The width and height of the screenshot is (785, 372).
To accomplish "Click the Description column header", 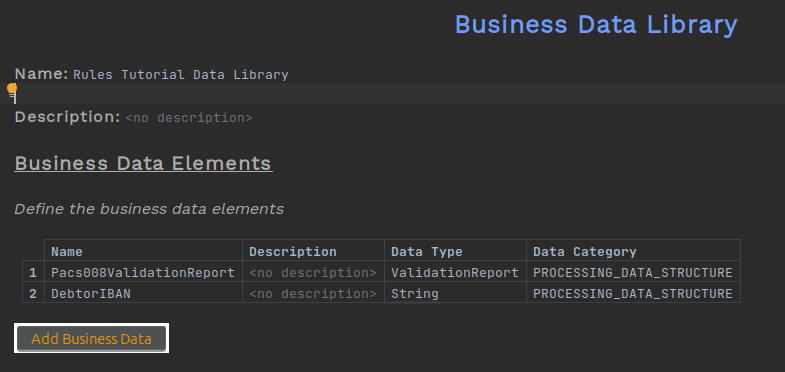I will point(313,251).
